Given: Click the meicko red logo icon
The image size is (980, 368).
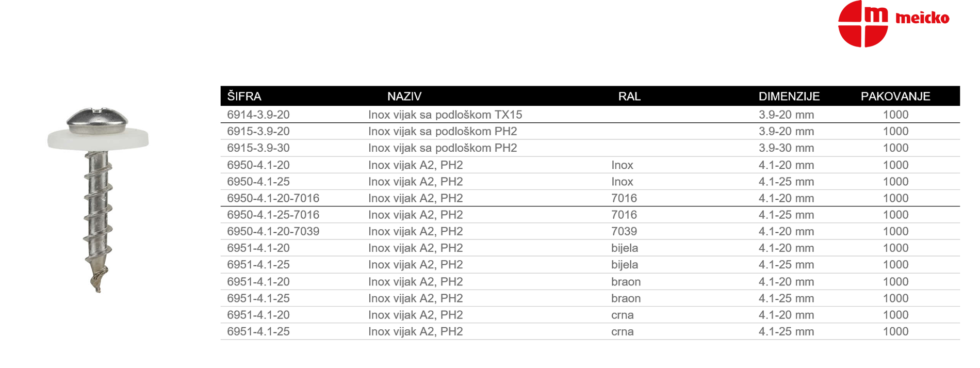Looking at the screenshot, I should pyautogui.click(x=863, y=23).
